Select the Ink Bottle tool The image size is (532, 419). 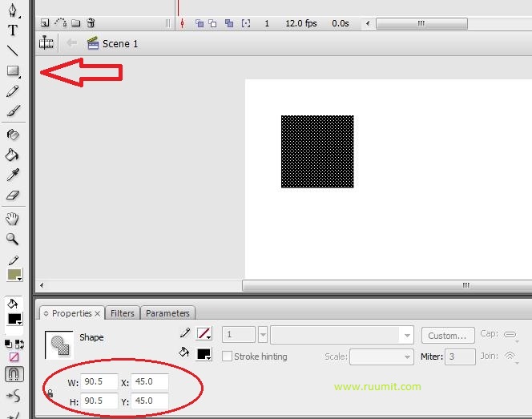(x=13, y=135)
